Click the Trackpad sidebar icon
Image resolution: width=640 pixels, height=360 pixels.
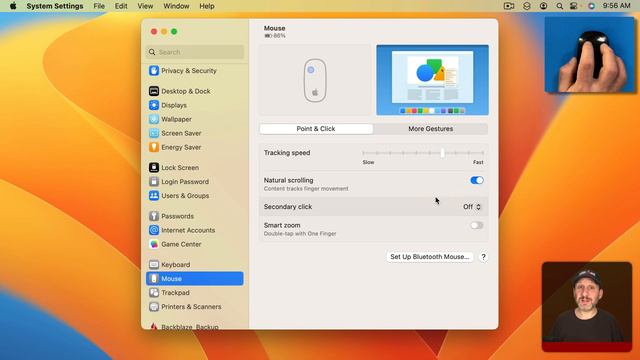coord(154,292)
